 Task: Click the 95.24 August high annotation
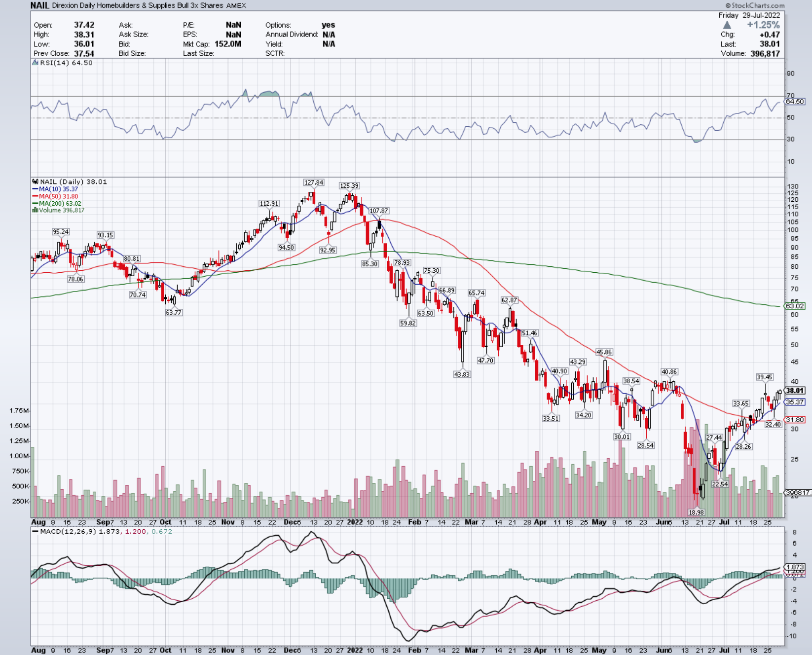point(61,232)
